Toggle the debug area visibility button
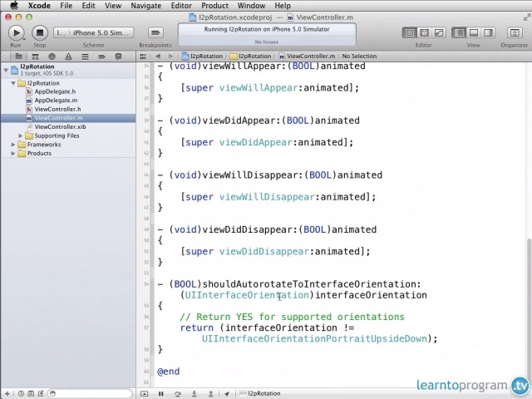Image resolution: width=532 pixels, height=399 pixels. [144, 393]
